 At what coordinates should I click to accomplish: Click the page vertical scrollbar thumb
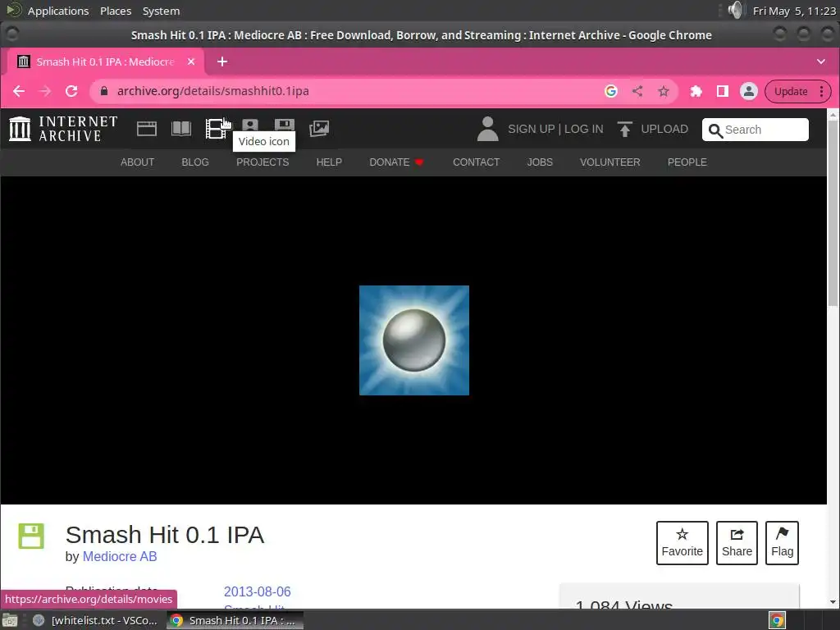click(833, 213)
